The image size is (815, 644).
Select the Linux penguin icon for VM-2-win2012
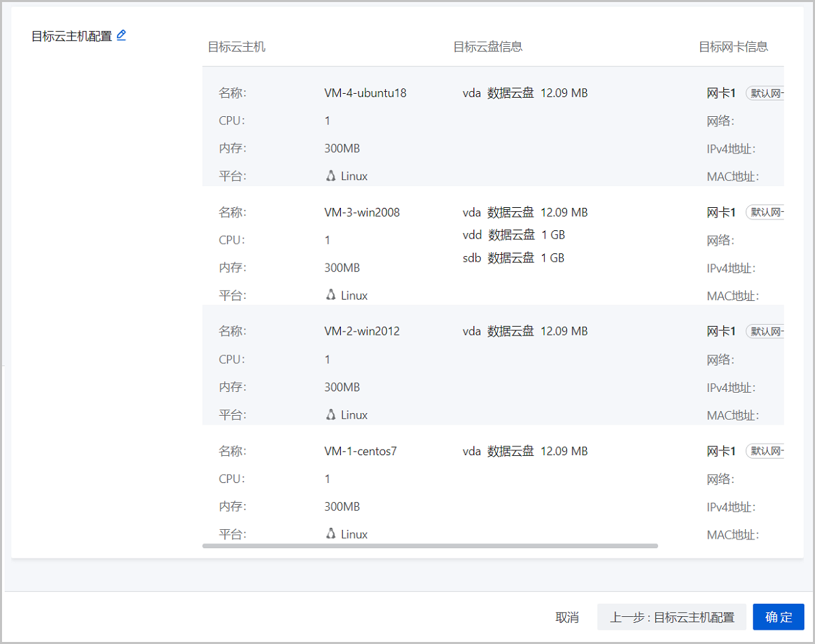coord(331,414)
